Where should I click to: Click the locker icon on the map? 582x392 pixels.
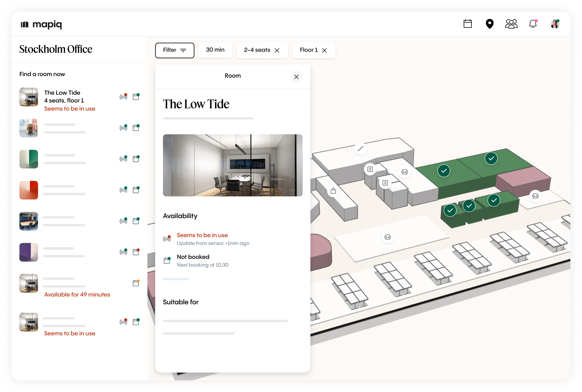(x=333, y=191)
